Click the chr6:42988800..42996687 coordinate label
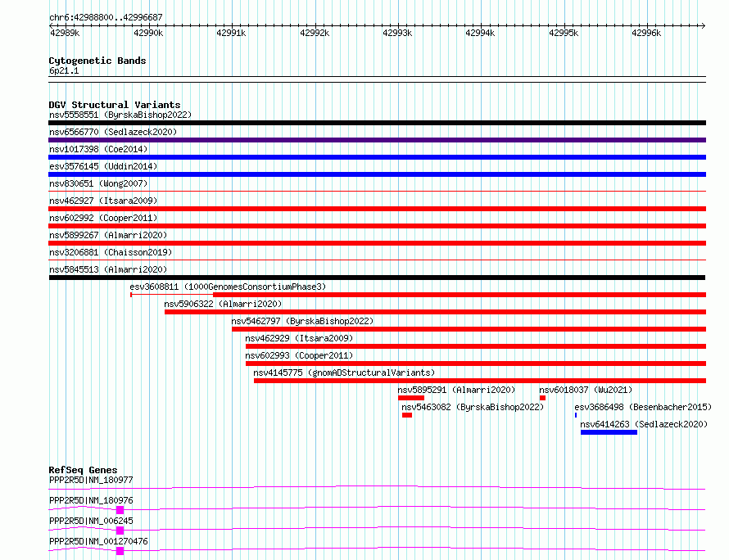The height and width of the screenshot is (560, 729). pos(106,17)
